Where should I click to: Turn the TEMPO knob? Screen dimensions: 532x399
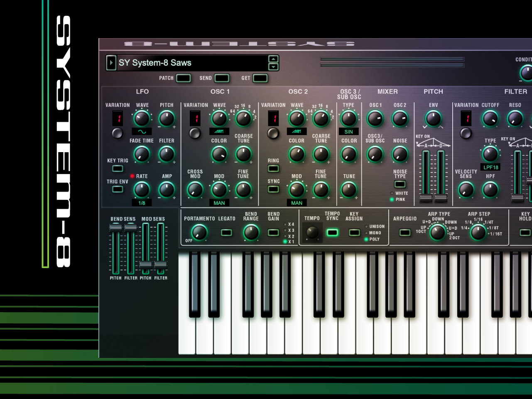(x=312, y=232)
